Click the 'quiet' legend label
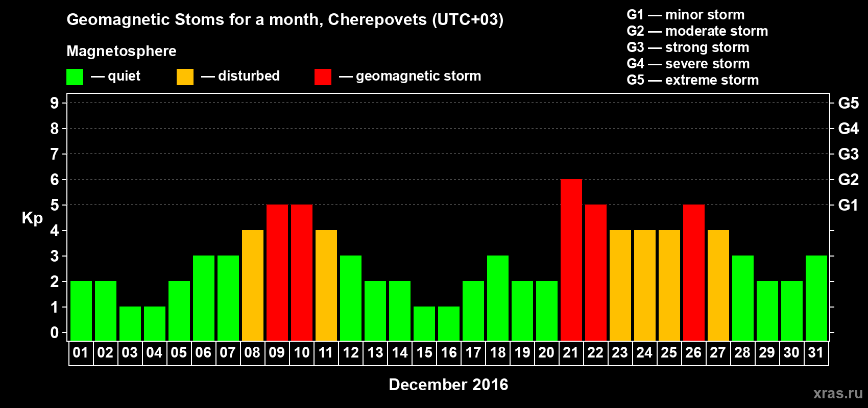The image size is (868, 408). [124, 76]
